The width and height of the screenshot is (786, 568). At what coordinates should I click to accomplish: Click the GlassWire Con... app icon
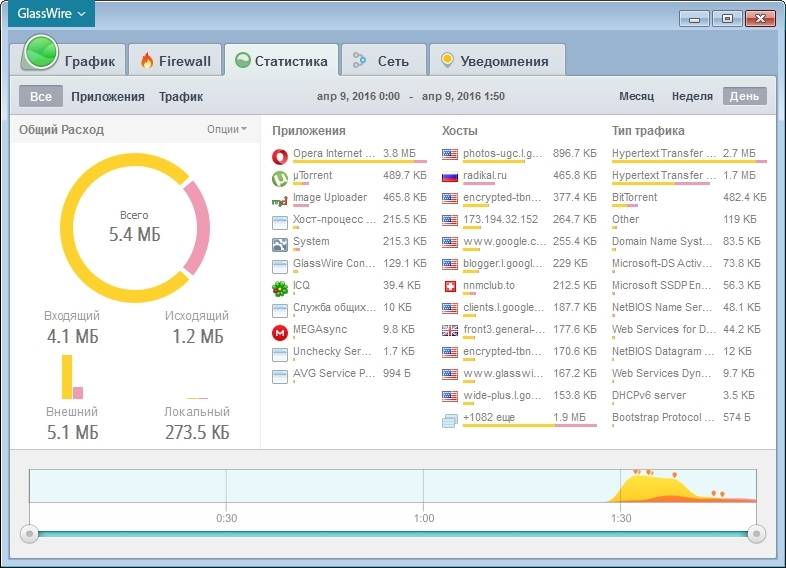(280, 266)
